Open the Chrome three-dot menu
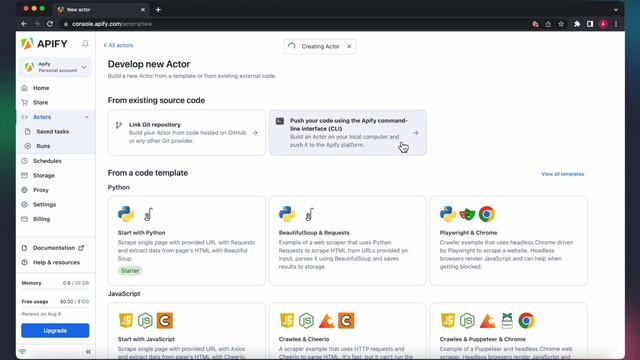This screenshot has width=640, height=360. coord(616,24)
